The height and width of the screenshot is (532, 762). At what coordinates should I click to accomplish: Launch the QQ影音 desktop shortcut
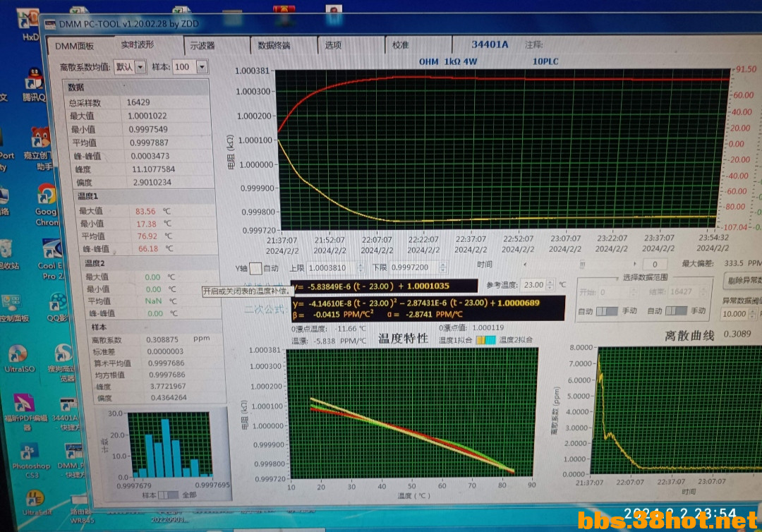click(x=57, y=307)
